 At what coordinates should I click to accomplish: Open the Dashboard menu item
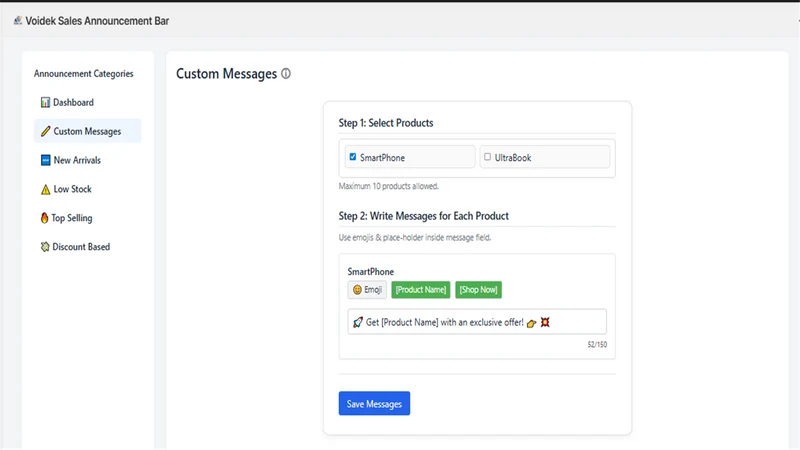87,103
